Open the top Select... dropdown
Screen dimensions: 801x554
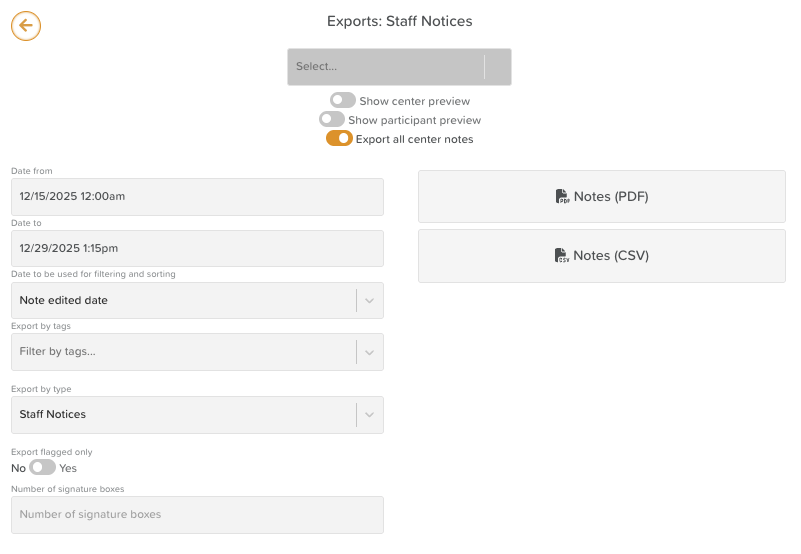(399, 67)
